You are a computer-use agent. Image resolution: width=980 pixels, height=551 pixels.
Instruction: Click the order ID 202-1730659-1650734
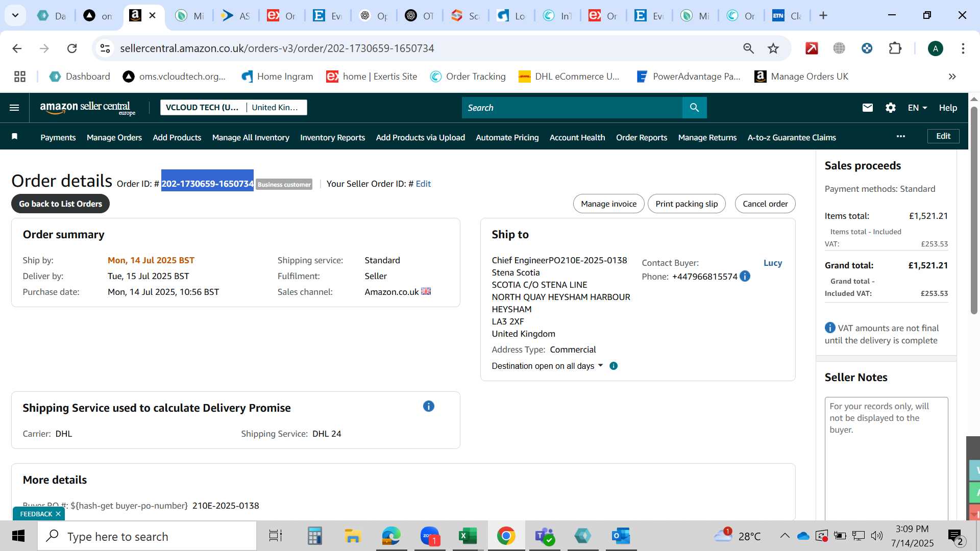(x=207, y=184)
